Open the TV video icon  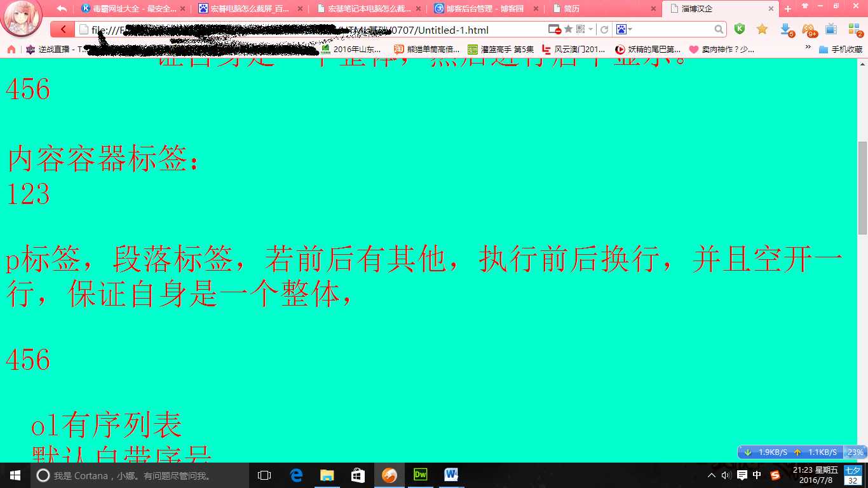tap(831, 29)
